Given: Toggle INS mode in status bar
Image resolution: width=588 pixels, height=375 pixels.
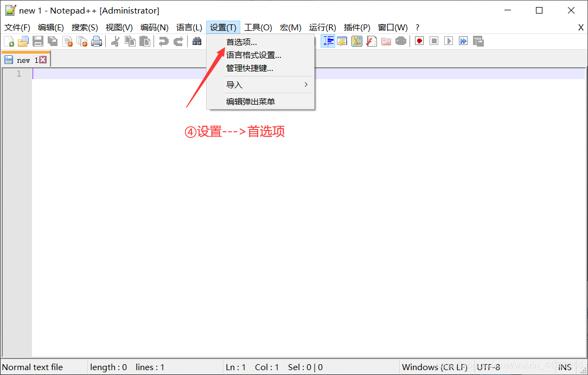Looking at the screenshot, I should [565, 367].
